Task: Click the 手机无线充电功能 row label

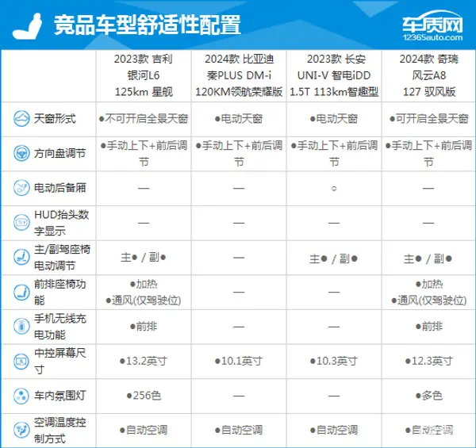Action: click(x=59, y=327)
